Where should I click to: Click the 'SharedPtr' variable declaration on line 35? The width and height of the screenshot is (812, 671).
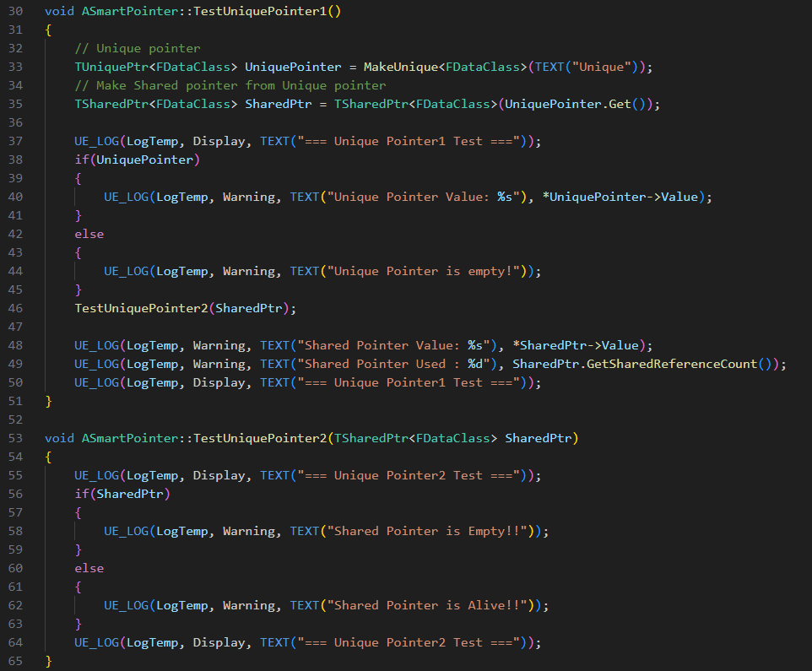[279, 104]
